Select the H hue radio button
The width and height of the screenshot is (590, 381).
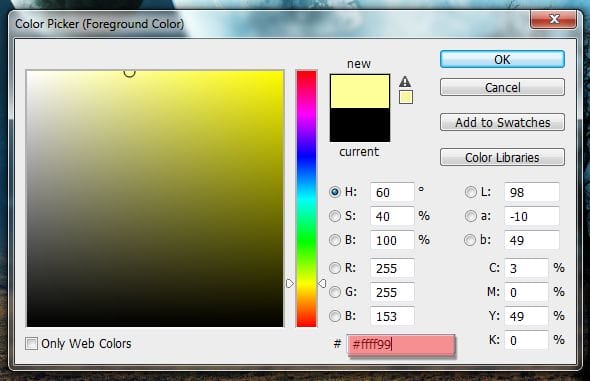pos(335,192)
